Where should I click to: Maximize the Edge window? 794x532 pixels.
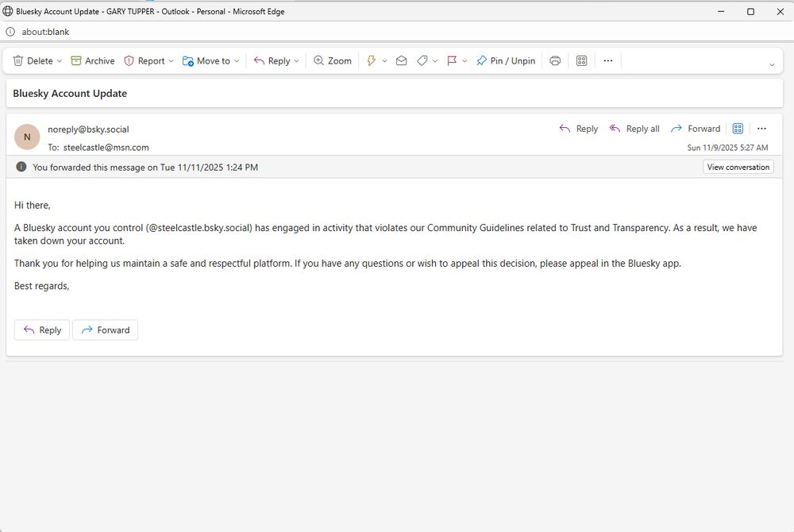pyautogui.click(x=750, y=11)
